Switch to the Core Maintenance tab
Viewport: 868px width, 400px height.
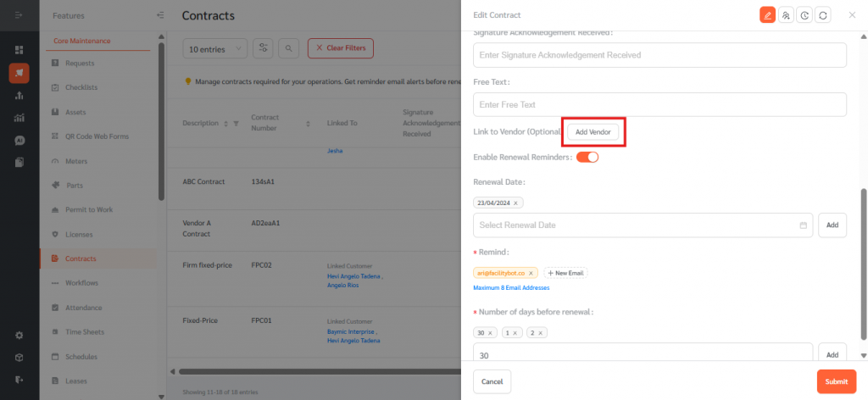[81, 41]
